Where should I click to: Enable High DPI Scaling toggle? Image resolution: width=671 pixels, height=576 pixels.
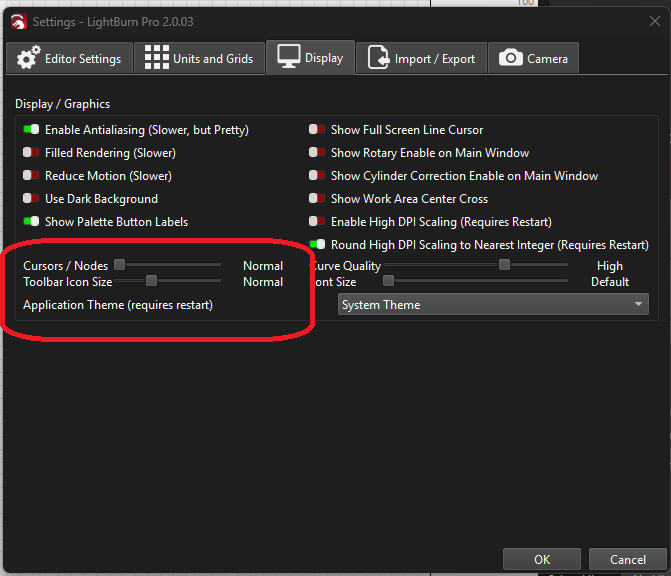(318, 222)
